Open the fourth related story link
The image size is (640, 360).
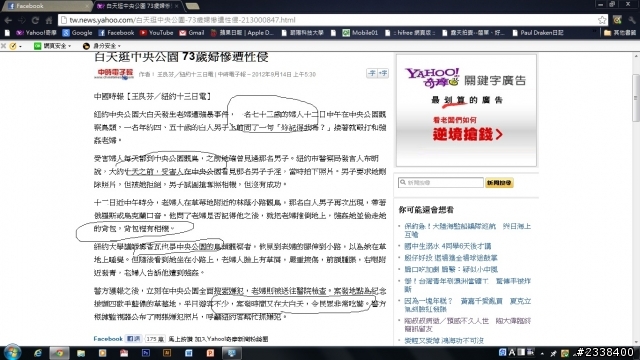pyautogui.click(x=451, y=269)
